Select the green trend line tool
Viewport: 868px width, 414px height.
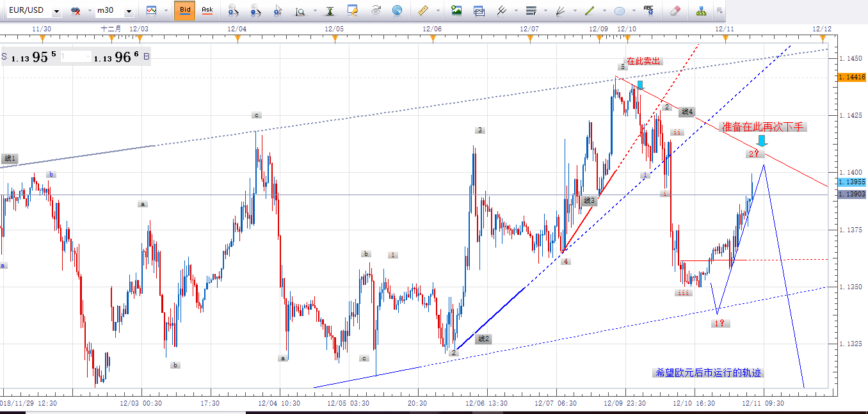click(x=590, y=10)
